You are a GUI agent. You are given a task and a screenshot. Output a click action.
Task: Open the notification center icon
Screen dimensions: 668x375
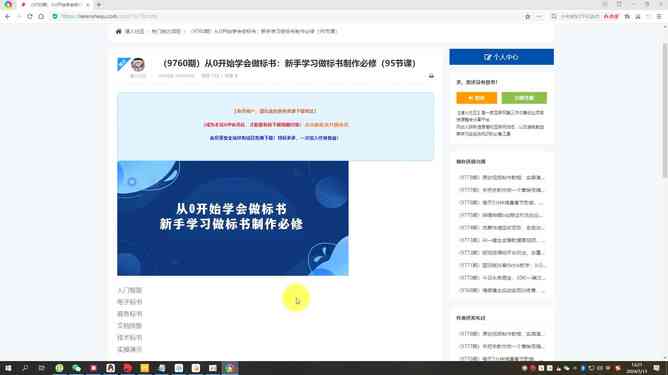pyautogui.click(x=656, y=368)
